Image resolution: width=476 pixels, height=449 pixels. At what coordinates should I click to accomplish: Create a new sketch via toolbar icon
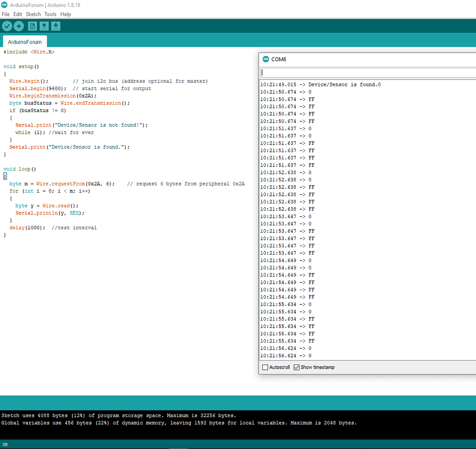click(32, 26)
